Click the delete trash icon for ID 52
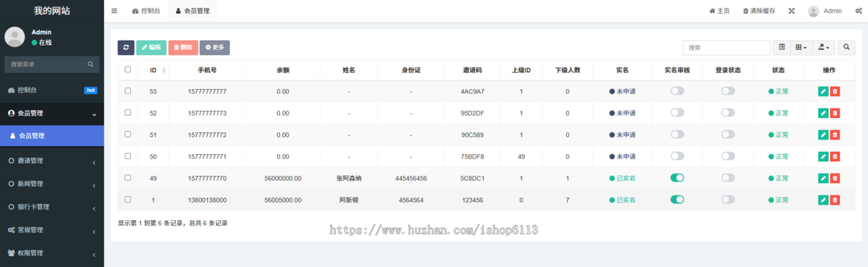Viewport: 868px width, 267px height. coord(835,113)
